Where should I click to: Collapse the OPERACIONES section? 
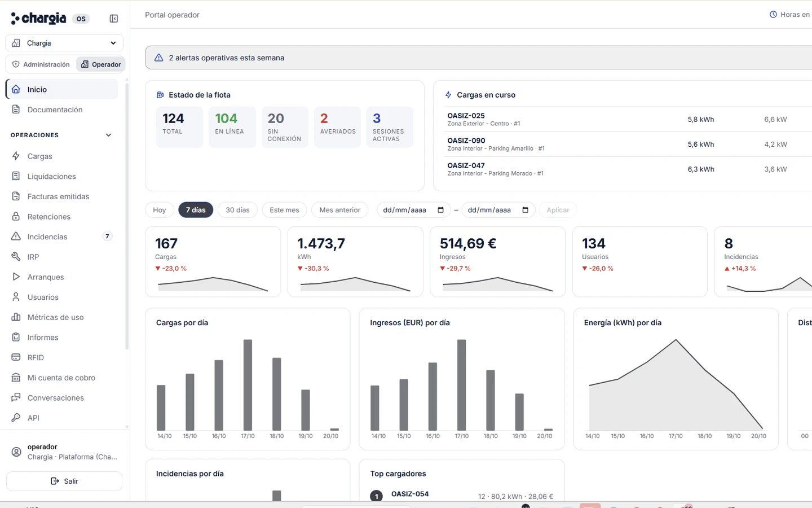click(109, 135)
